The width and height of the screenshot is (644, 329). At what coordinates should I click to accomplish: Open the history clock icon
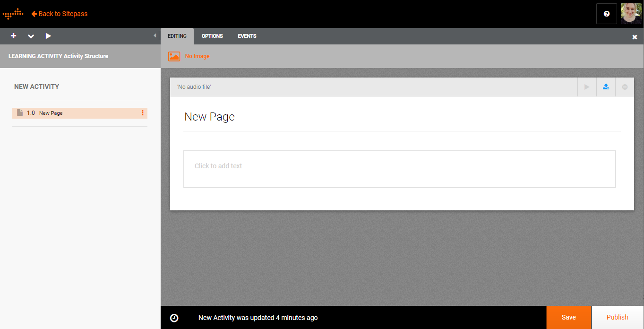174,318
